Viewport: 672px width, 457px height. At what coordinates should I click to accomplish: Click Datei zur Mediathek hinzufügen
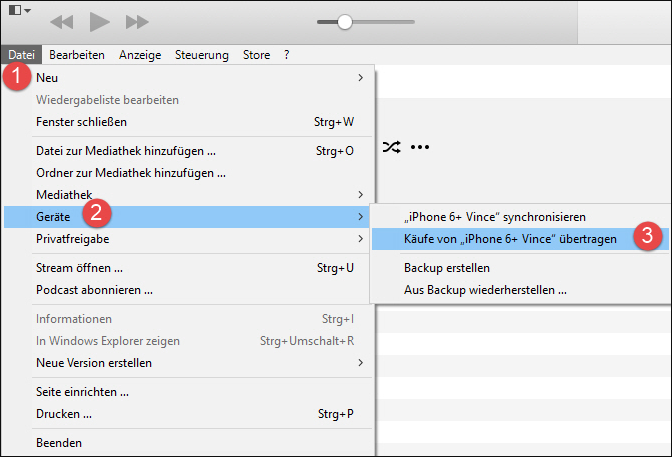126,151
